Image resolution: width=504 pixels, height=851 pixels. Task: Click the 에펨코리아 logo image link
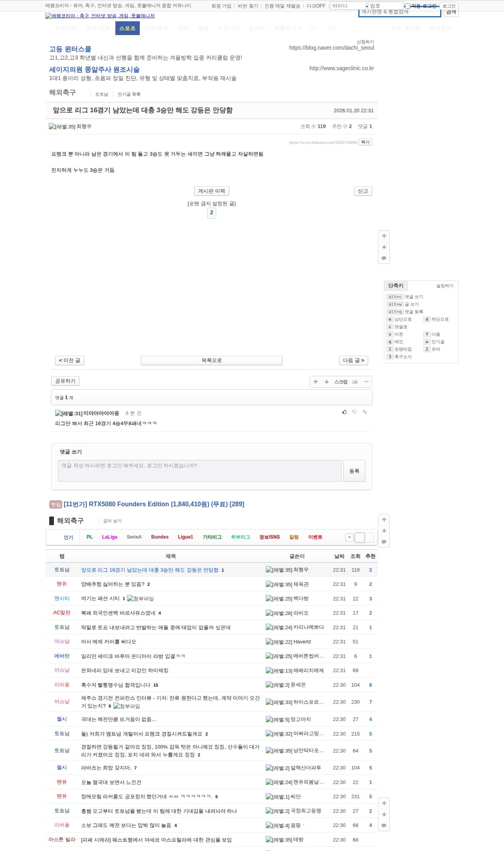(100, 16)
